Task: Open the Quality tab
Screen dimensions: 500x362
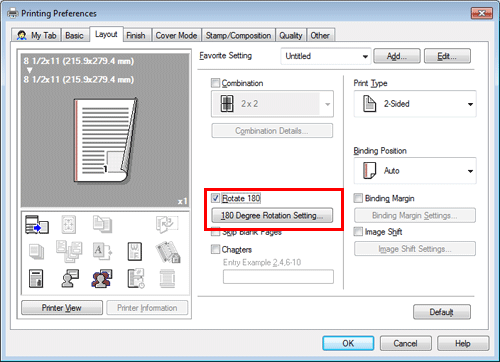Action: (291, 35)
